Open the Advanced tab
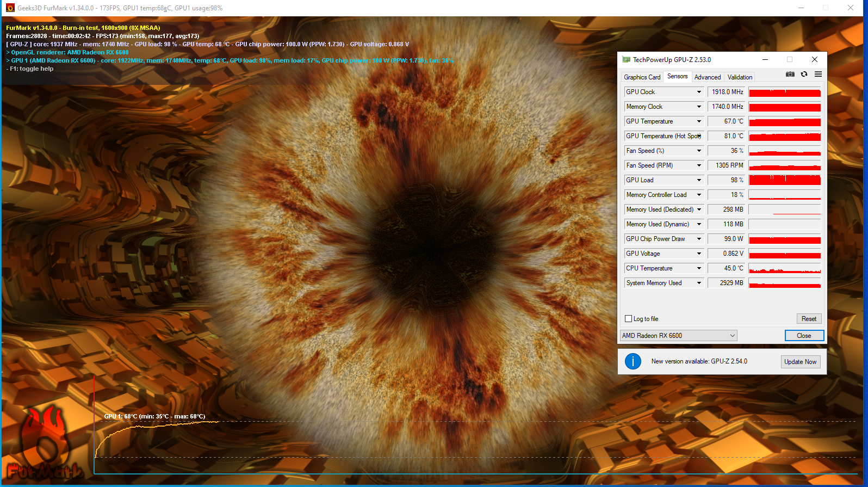868x487 pixels. click(707, 77)
